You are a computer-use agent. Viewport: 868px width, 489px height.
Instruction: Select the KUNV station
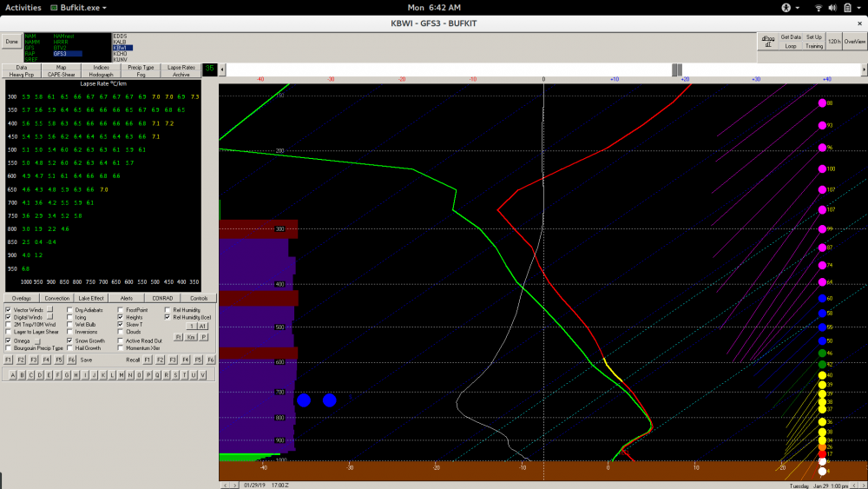(120, 59)
